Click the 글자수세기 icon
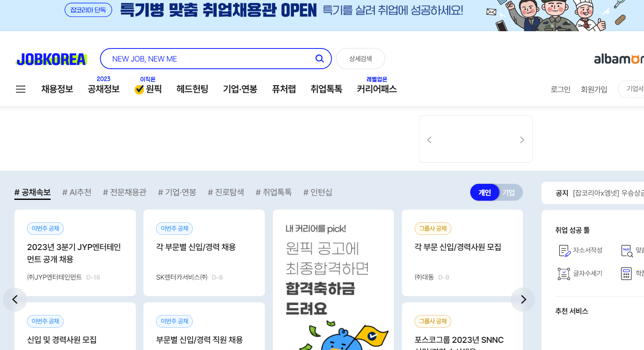 564,274
